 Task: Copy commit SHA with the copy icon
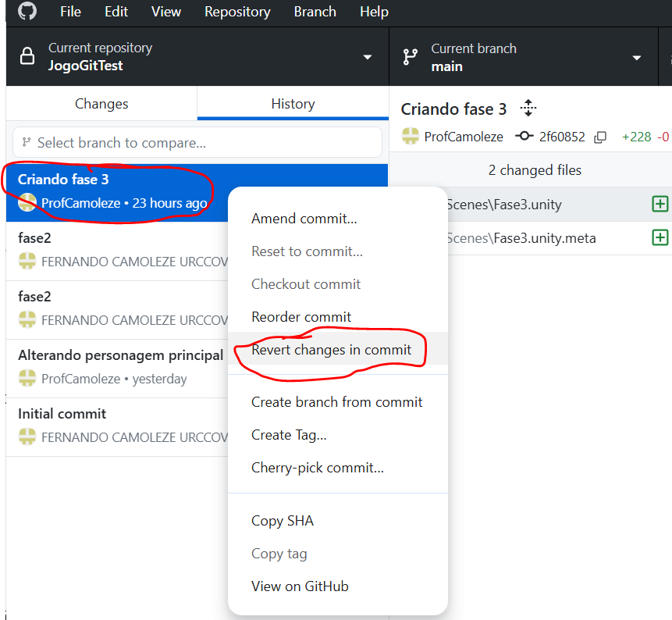coord(600,137)
